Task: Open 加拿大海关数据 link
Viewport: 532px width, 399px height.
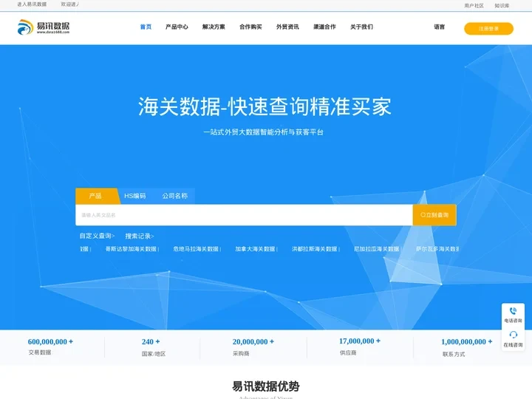Action: click(255, 249)
